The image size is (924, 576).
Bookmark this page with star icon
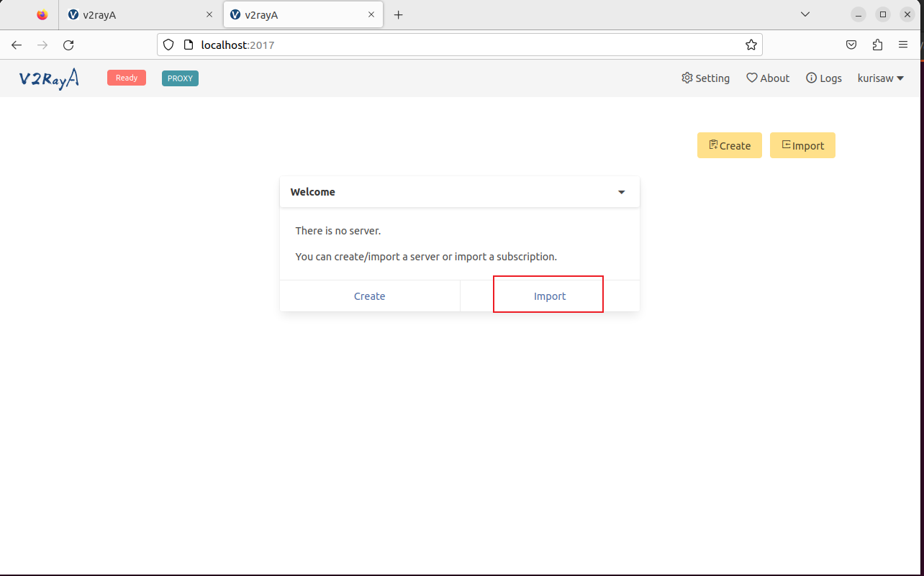coord(751,45)
